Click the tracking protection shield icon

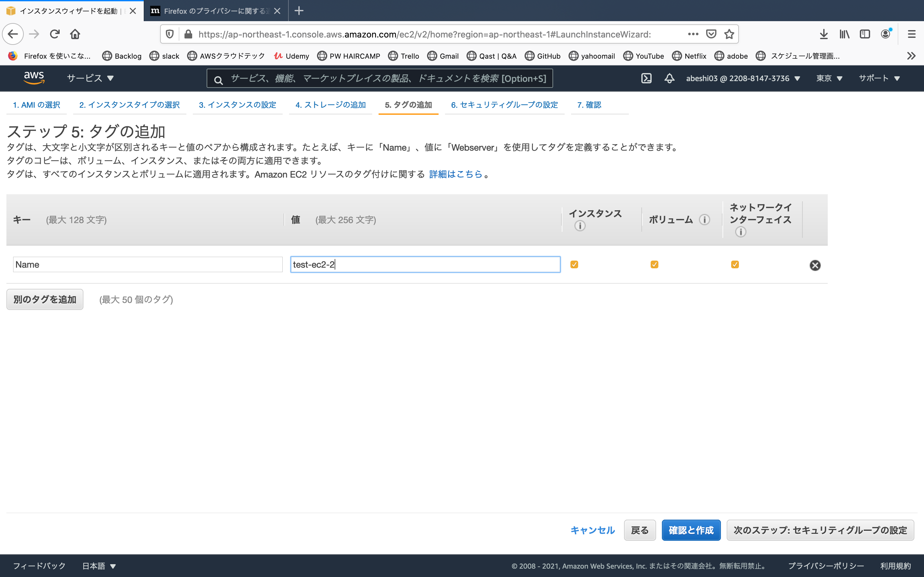coord(169,34)
